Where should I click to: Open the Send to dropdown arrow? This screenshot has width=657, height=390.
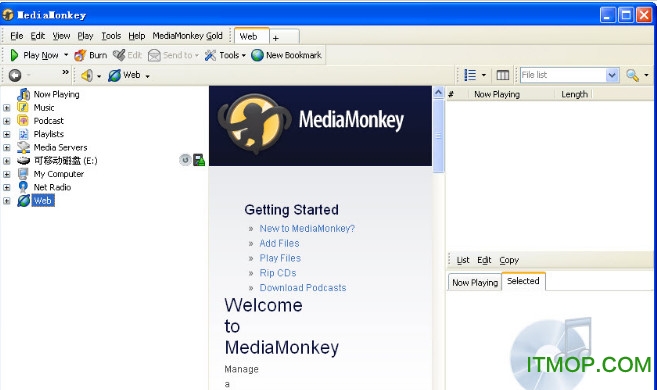coord(197,55)
